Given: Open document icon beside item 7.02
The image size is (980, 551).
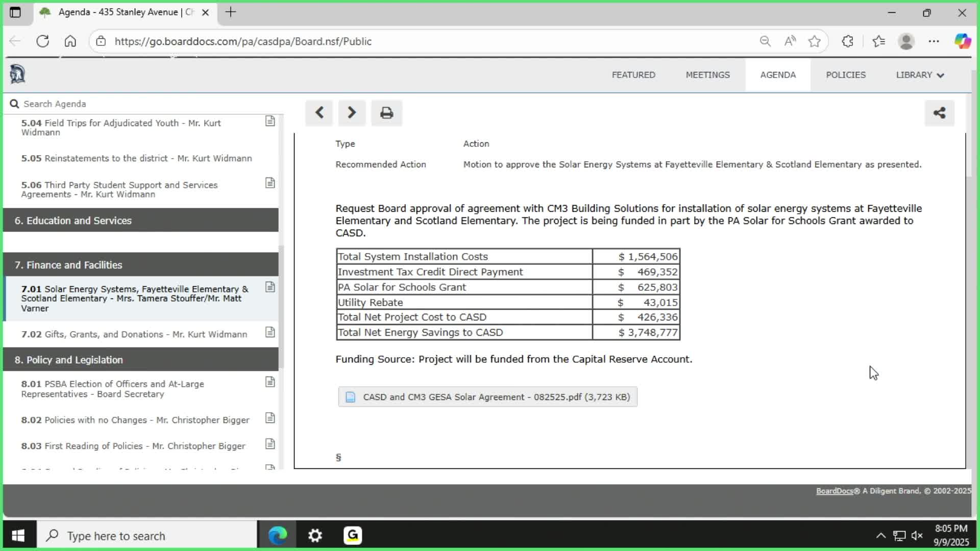Looking at the screenshot, I should click(270, 333).
